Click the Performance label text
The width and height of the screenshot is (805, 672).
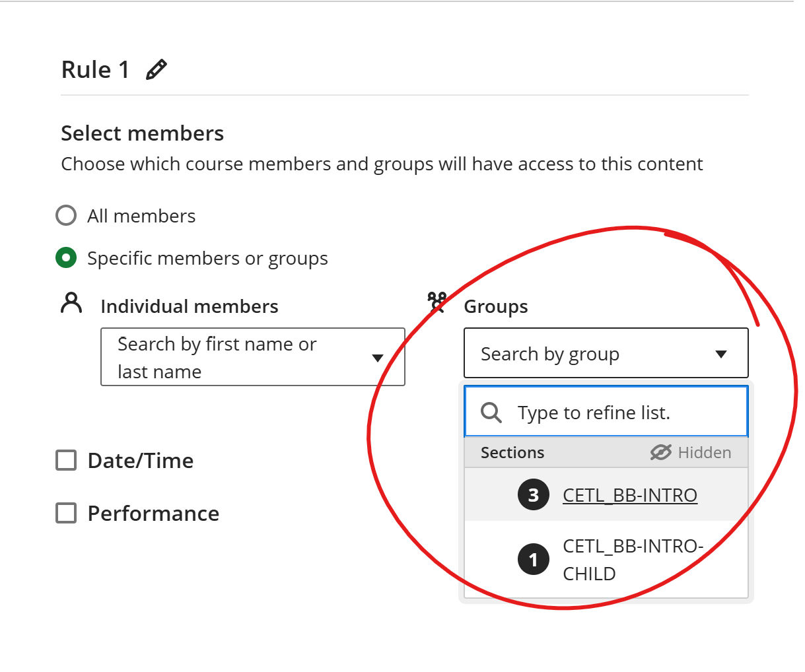click(x=153, y=513)
